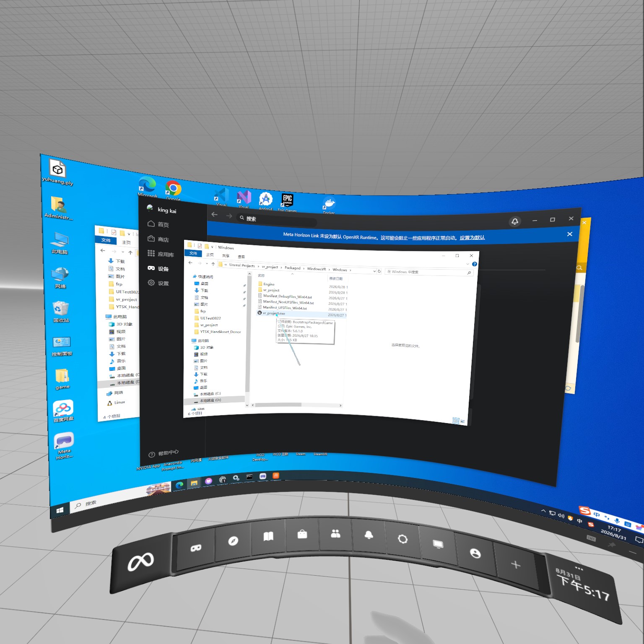This screenshot has height=644, width=644.
Task: Expand the ribbon chevron beside the help icon
Action: [468, 264]
